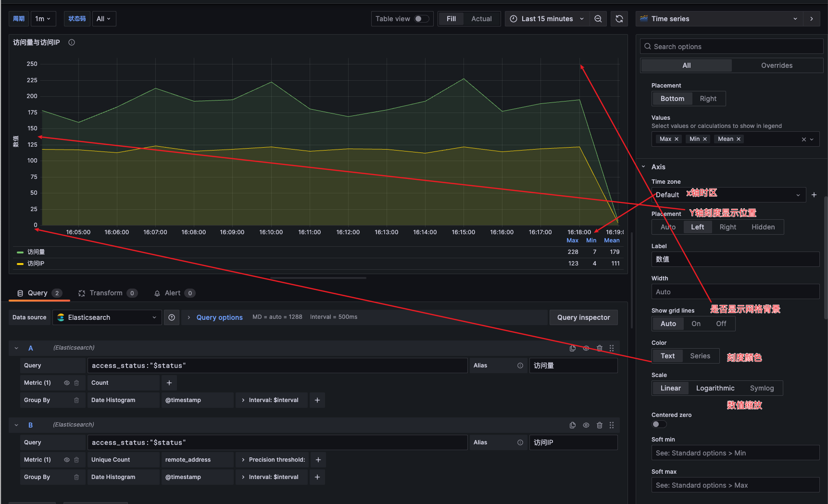Switch to the Overrides tab

pyautogui.click(x=777, y=65)
